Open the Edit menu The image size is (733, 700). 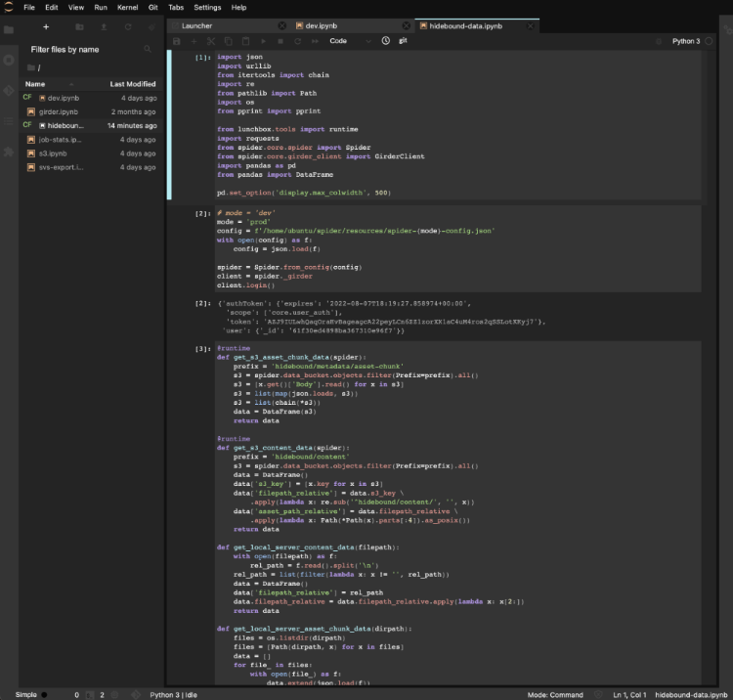[x=52, y=8]
